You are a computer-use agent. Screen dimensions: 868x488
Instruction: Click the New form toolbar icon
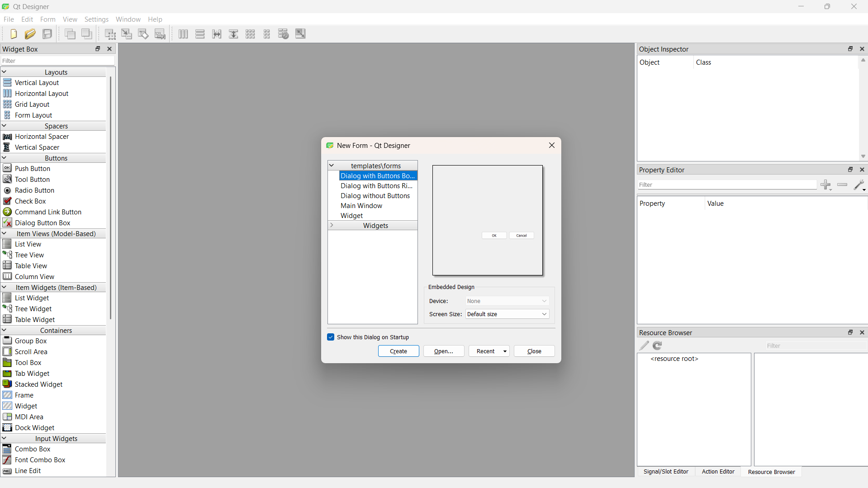click(x=13, y=34)
